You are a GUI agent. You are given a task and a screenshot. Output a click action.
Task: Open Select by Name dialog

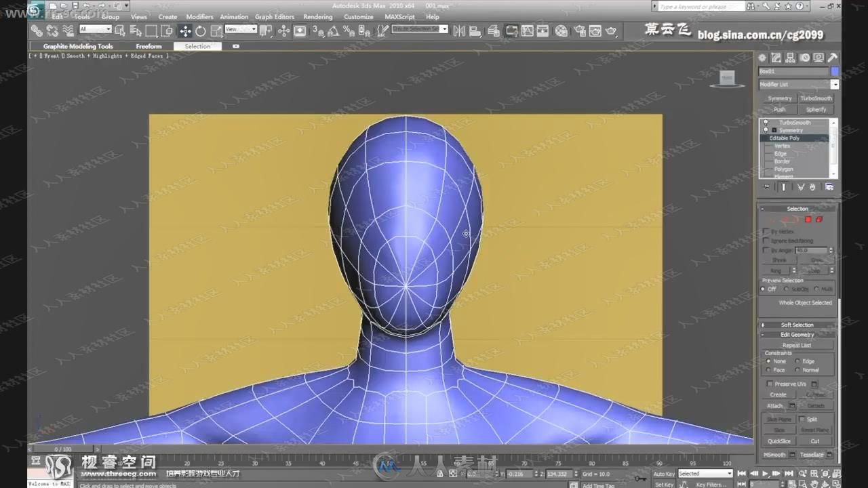click(136, 30)
